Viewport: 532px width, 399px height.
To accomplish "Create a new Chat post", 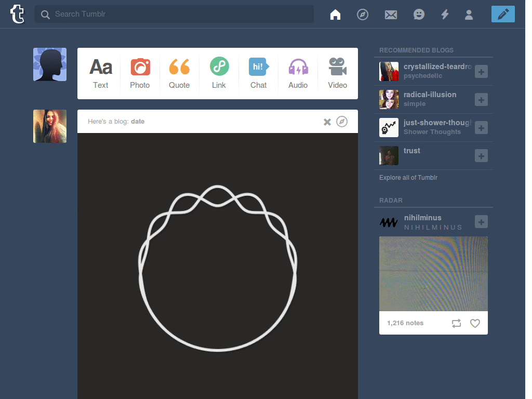I will 259,74.
